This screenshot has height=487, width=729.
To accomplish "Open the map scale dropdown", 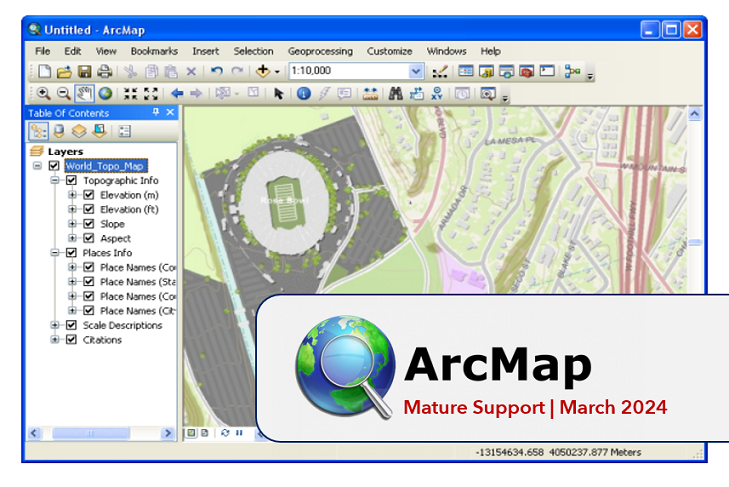I will [416, 72].
